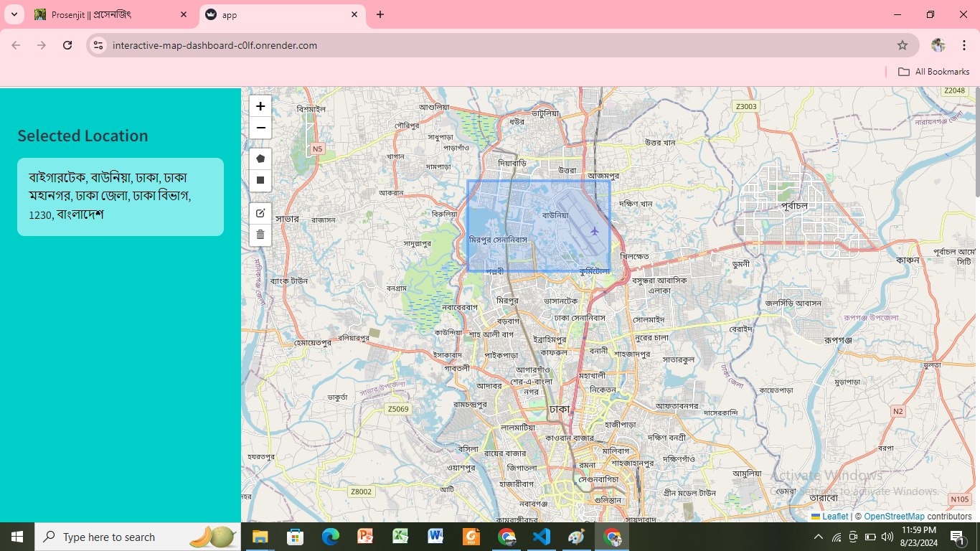Select the draw polygon tool
This screenshot has height=551, width=980.
coord(260,159)
